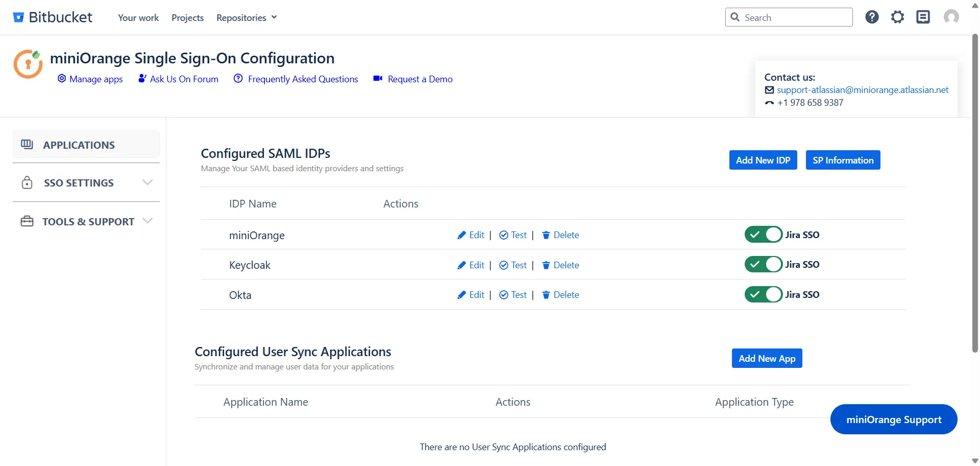The image size is (980, 466).
Task: Click the Add New IDP button
Action: point(763,160)
